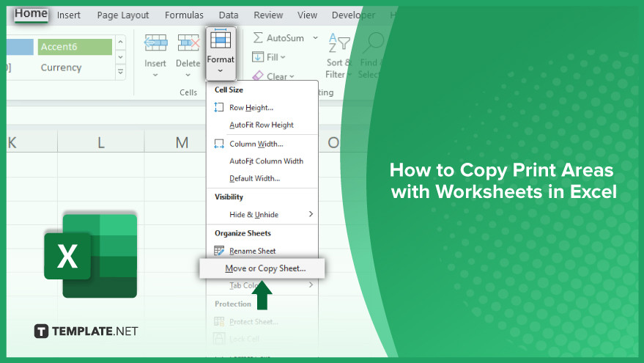Screen dimensions: 644x363
Task: Select column L header
Action: point(101,143)
